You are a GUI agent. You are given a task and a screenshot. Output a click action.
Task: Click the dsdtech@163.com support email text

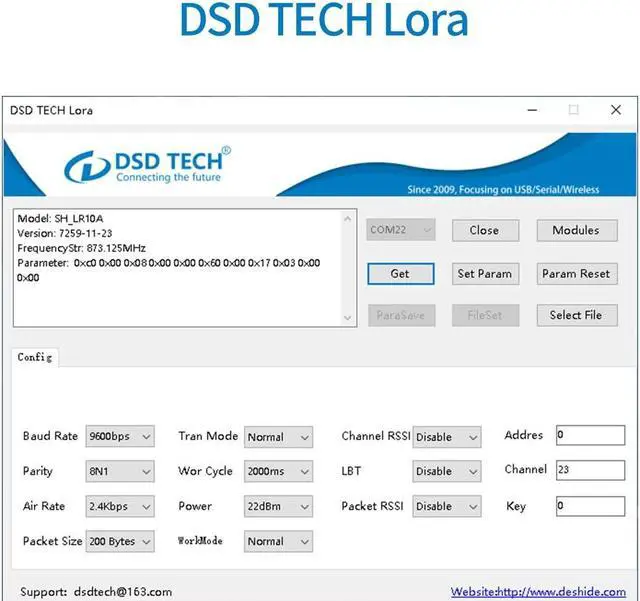pyautogui.click(x=123, y=592)
